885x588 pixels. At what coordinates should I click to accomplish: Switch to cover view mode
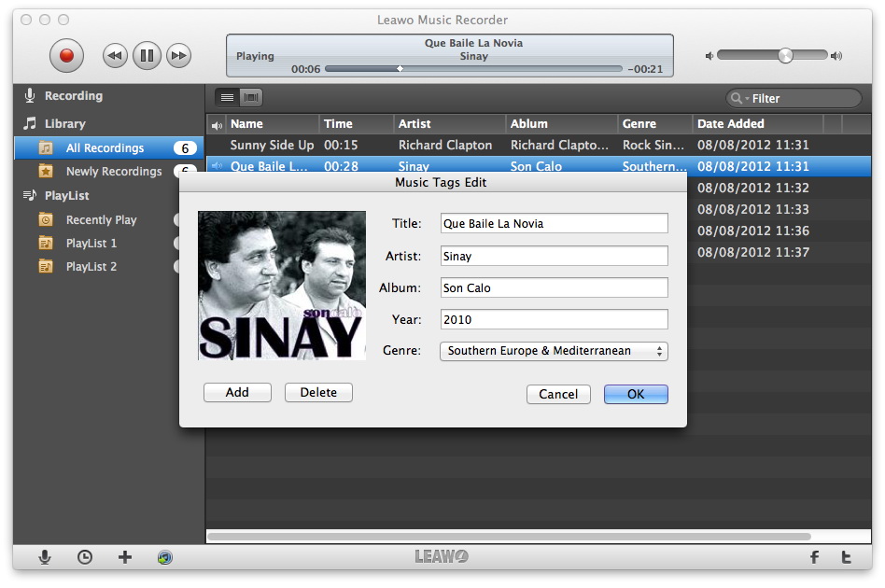click(x=250, y=98)
